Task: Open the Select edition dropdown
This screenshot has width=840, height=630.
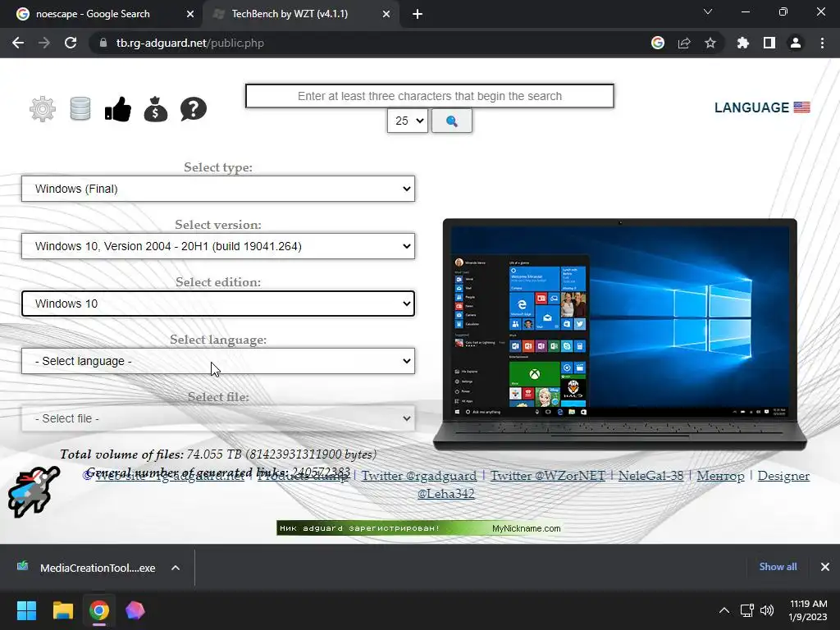Action: pyautogui.click(x=218, y=304)
